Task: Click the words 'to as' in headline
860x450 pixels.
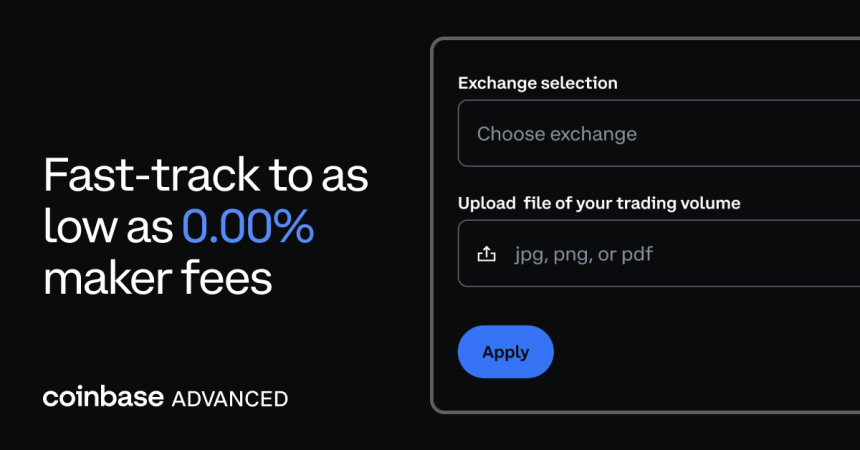Action: pyautogui.click(x=315, y=178)
